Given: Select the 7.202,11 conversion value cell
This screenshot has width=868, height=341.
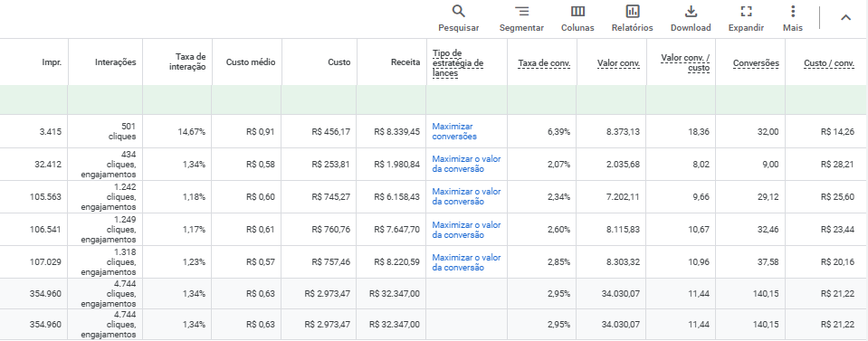Looking at the screenshot, I should tap(623, 197).
